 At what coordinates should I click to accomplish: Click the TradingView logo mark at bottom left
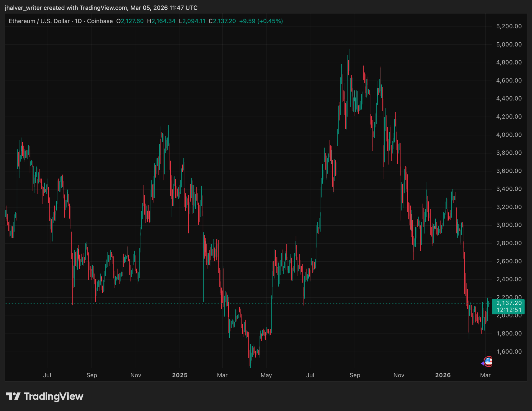point(13,396)
